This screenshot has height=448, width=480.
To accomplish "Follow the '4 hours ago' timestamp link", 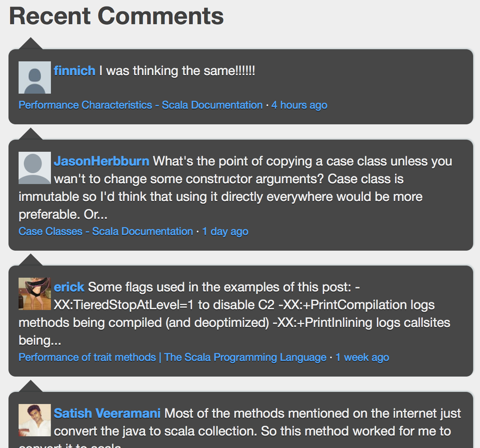I will pyautogui.click(x=299, y=105).
